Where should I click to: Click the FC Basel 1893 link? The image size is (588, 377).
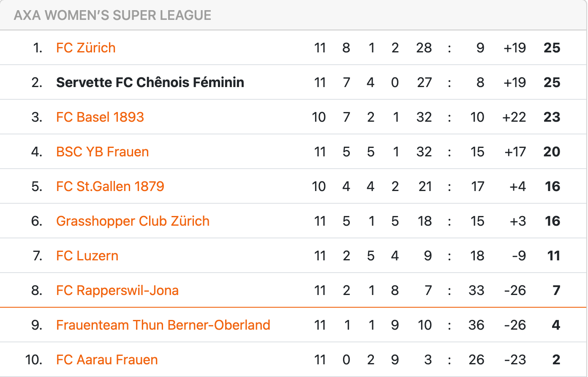click(x=100, y=117)
